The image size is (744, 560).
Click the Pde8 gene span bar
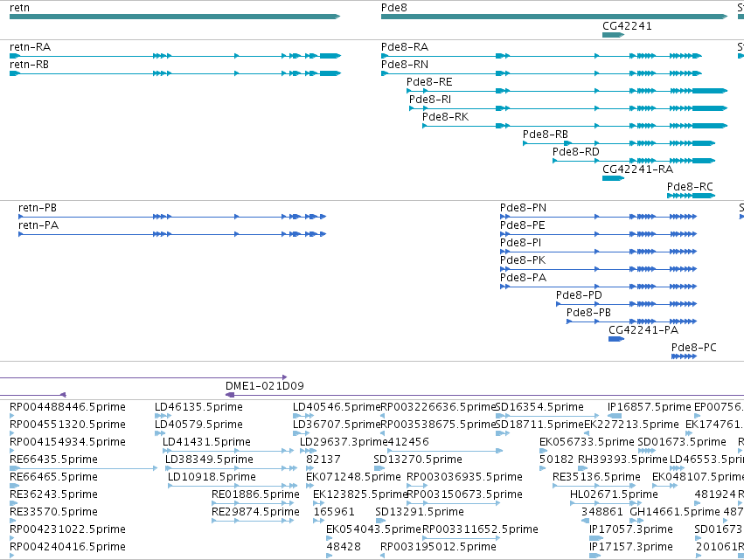553,17
